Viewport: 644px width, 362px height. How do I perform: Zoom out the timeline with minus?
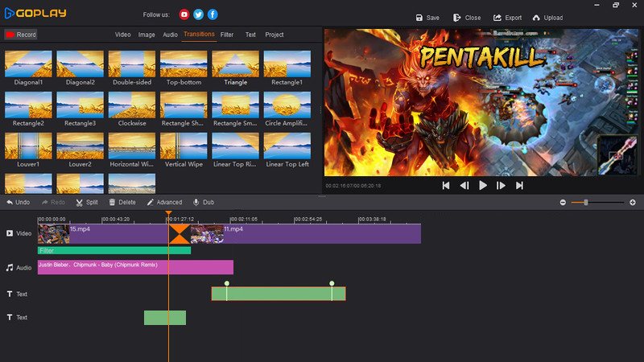pyautogui.click(x=563, y=203)
